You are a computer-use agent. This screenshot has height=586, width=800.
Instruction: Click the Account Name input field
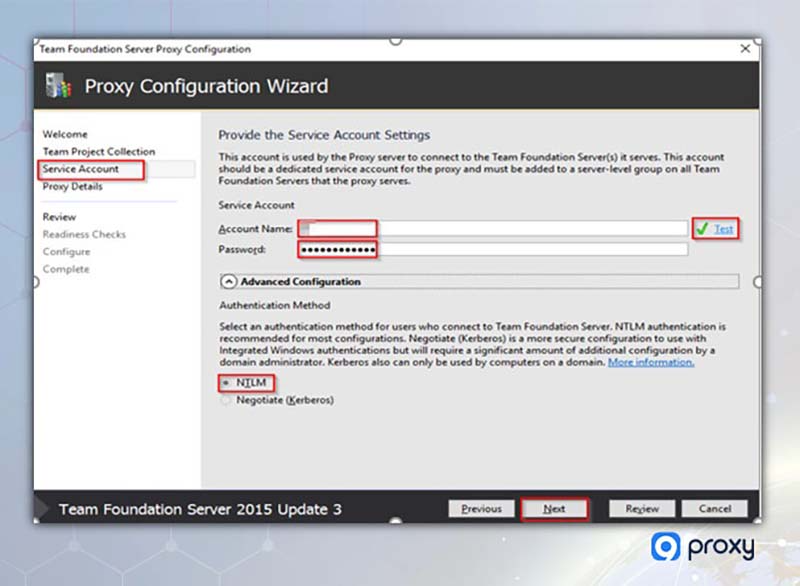pos(340,228)
